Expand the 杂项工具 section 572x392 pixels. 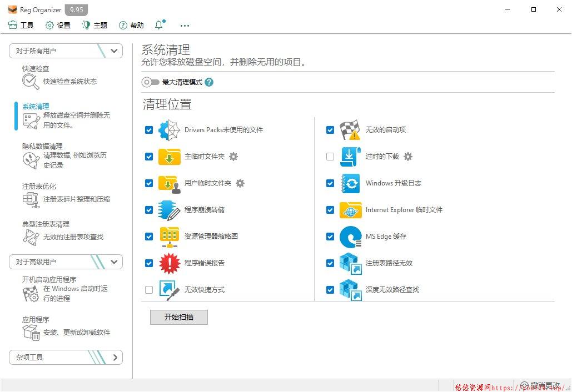pyautogui.click(x=66, y=358)
